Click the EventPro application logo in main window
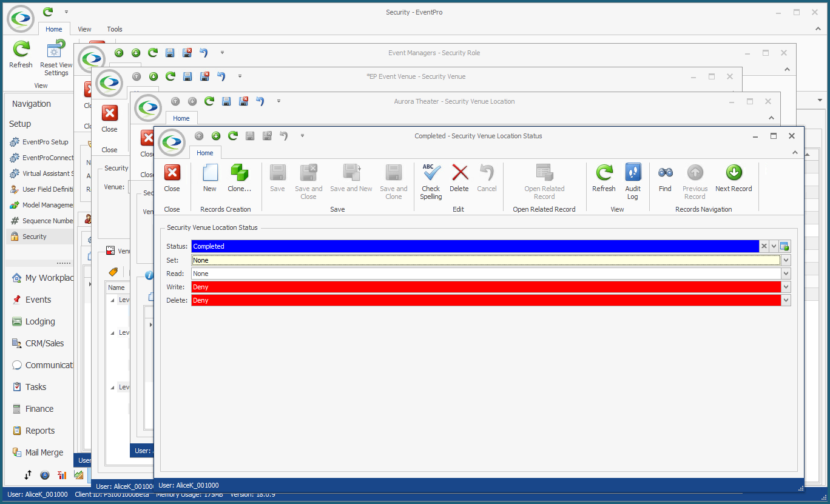 coord(21,19)
